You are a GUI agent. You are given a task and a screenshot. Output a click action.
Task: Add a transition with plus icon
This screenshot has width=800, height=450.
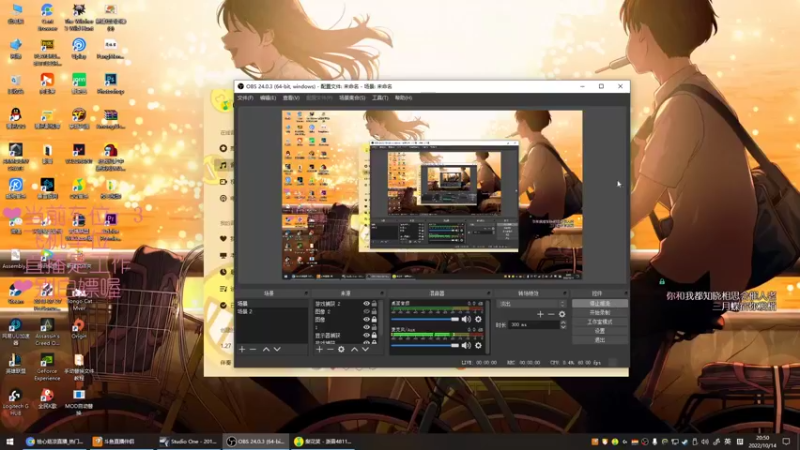(540, 314)
